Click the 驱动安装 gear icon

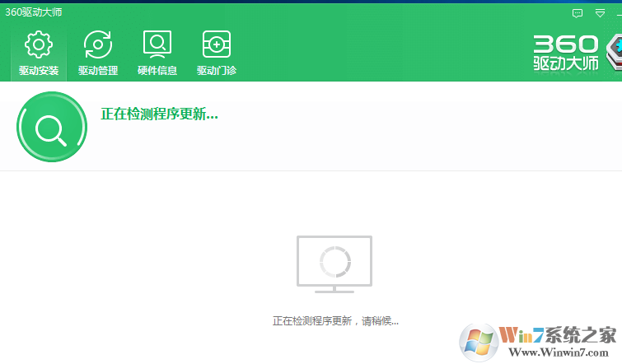(39, 44)
